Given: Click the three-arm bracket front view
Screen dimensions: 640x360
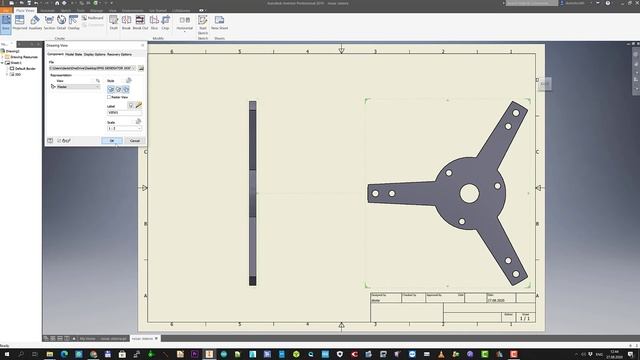Looking at the screenshot, I should pos(448,193).
